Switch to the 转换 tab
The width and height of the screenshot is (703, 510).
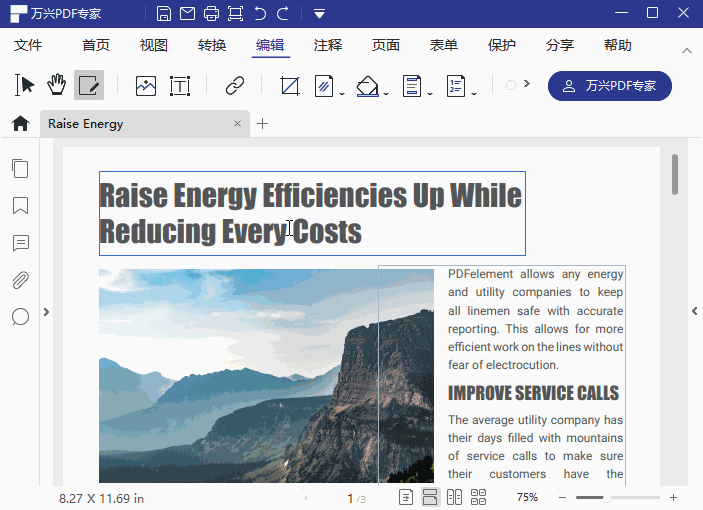[x=212, y=45]
